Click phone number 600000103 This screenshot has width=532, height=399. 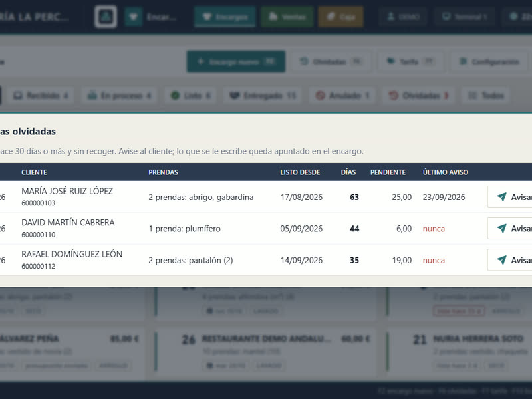[x=38, y=203]
